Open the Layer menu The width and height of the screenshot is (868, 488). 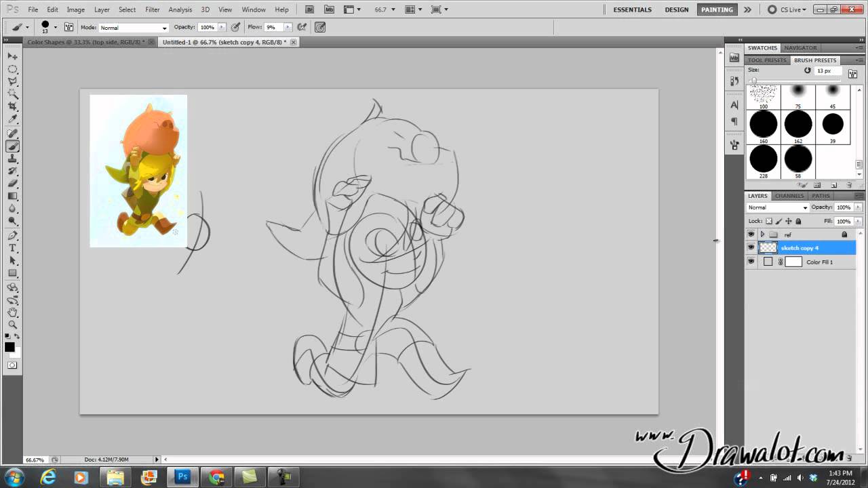(x=102, y=9)
